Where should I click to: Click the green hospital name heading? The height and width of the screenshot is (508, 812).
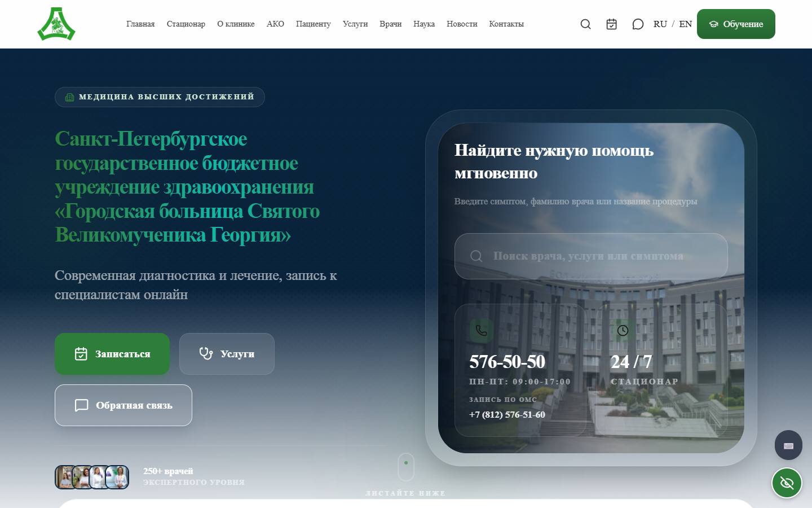tap(187, 187)
